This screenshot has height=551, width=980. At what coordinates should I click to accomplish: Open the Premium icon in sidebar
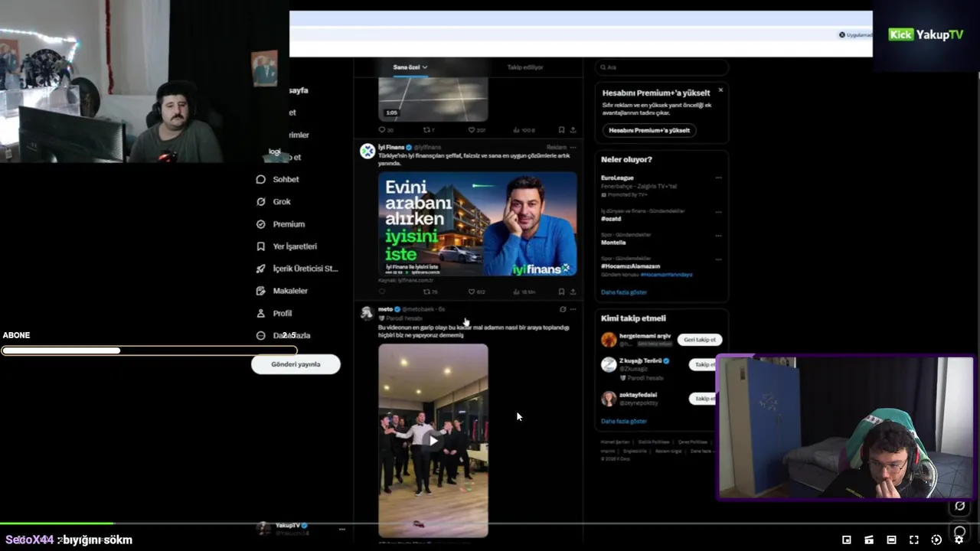pyautogui.click(x=260, y=224)
